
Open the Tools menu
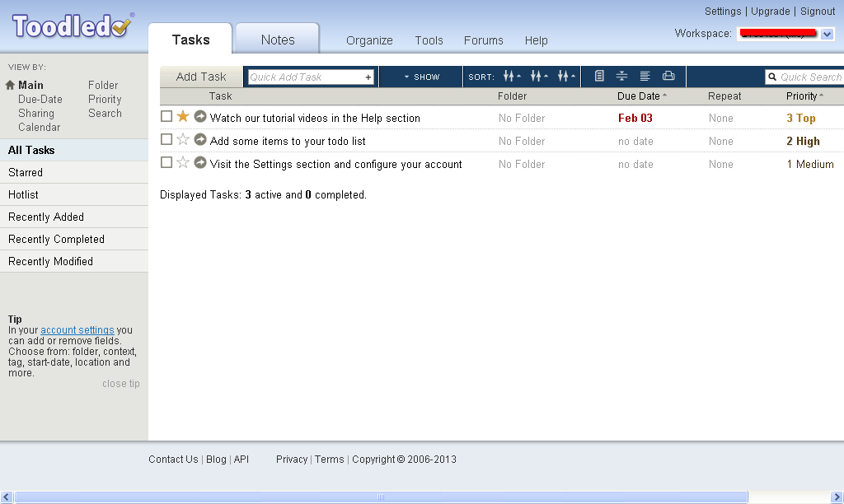tap(429, 41)
